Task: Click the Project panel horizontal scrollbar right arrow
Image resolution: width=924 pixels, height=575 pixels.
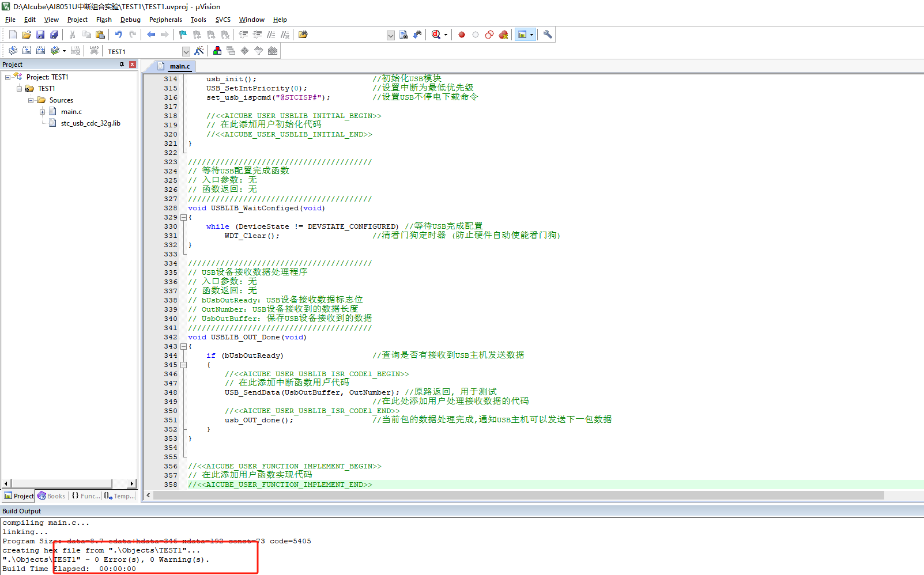Action: coord(132,483)
